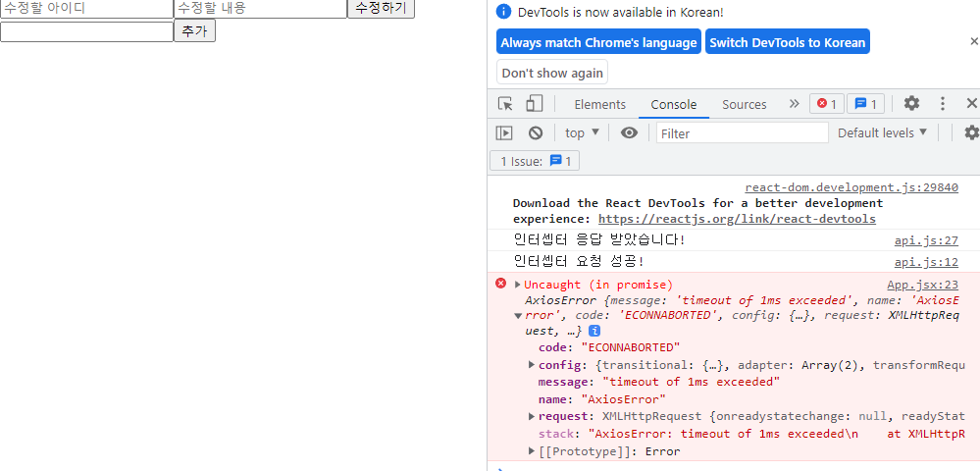Click the message "timeout of 1ms exceeded" property line

coord(659,382)
